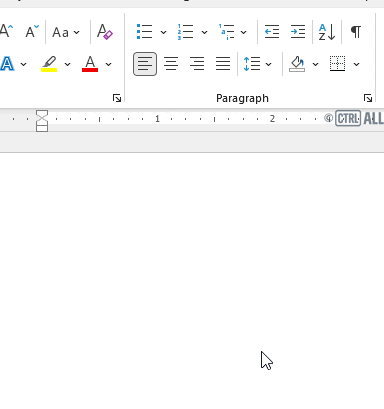Click the Increase Font Size icon
The image size is (384, 409).
pyautogui.click(x=6, y=32)
